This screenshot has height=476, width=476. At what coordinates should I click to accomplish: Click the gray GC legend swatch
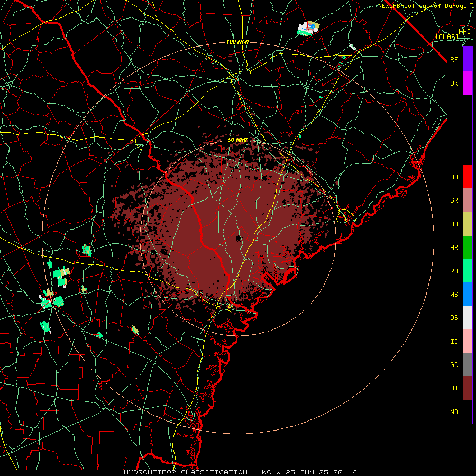(x=467, y=364)
